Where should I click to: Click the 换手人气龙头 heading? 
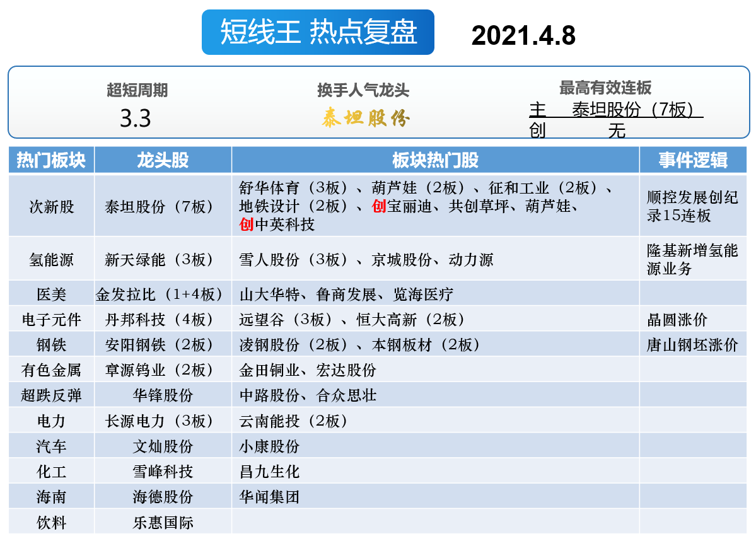[363, 90]
